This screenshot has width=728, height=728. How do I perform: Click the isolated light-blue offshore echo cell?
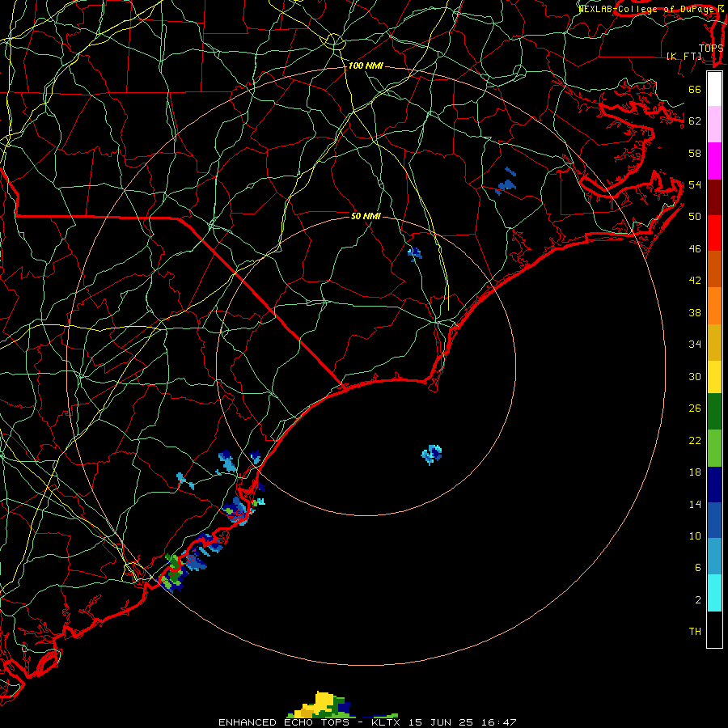tap(431, 455)
